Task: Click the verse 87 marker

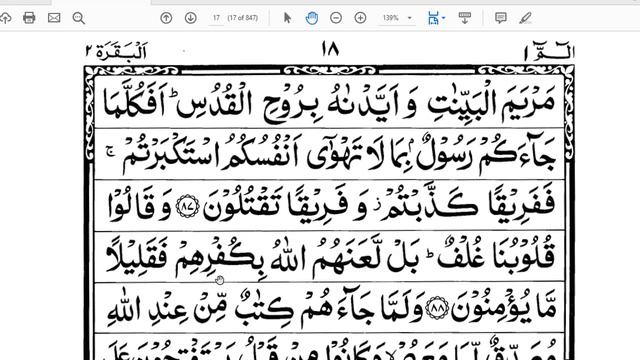Action: tap(188, 206)
